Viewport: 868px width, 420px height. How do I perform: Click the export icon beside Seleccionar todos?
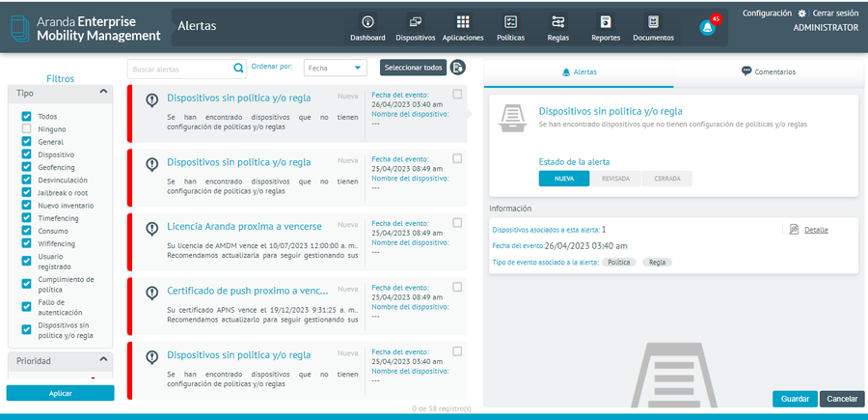pyautogui.click(x=458, y=68)
